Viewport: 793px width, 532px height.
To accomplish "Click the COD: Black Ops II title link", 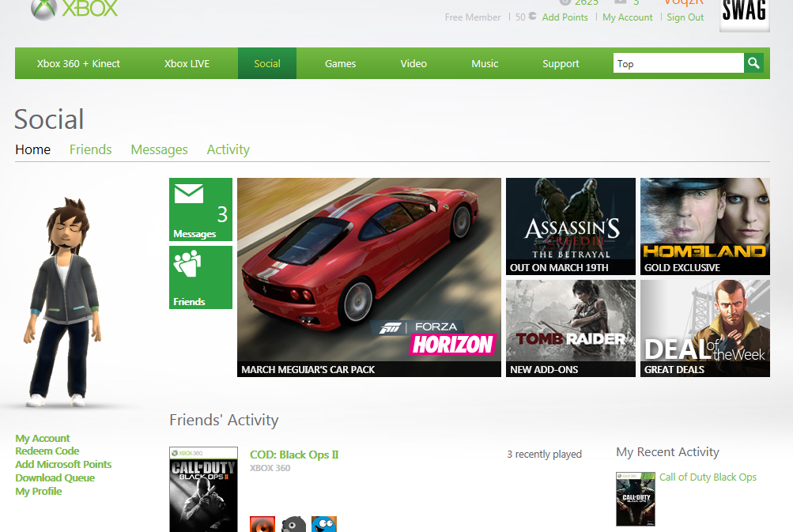I will click(x=294, y=455).
